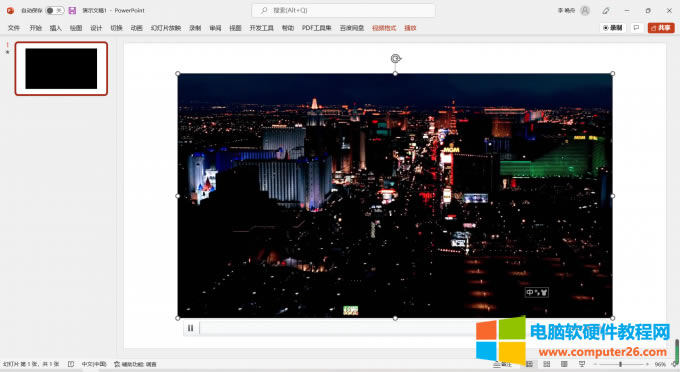
Task: Click the accessibility check status icon
Action: (135, 364)
